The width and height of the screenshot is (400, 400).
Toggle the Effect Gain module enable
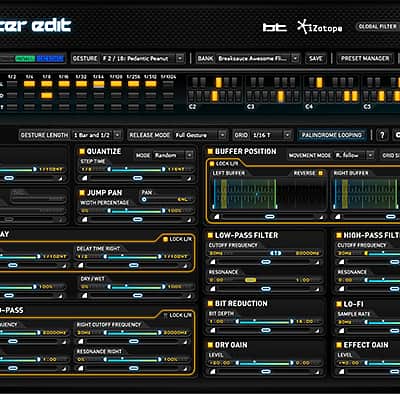(x=339, y=345)
